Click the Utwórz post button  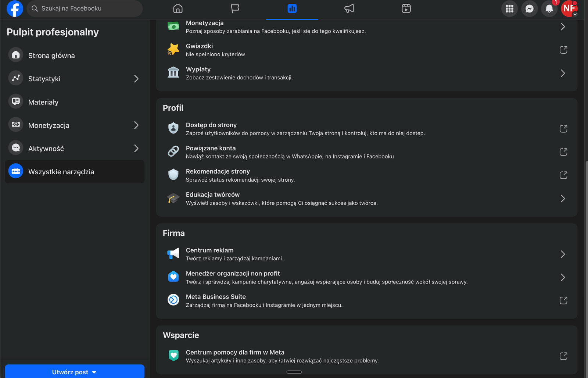[70, 372]
